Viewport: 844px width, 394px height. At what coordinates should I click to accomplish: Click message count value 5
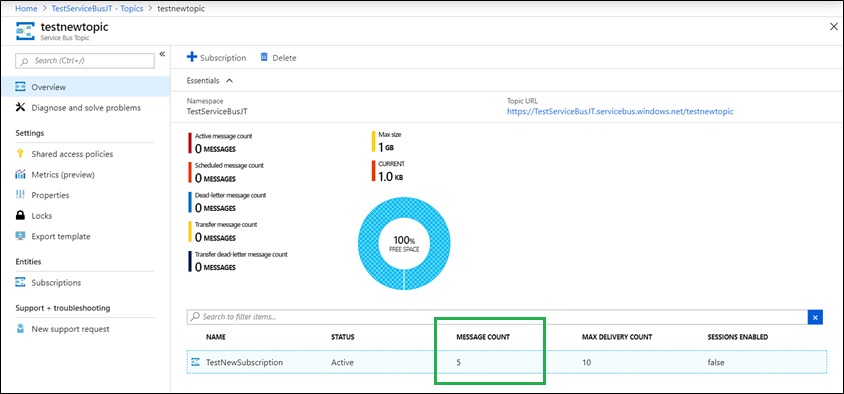459,362
